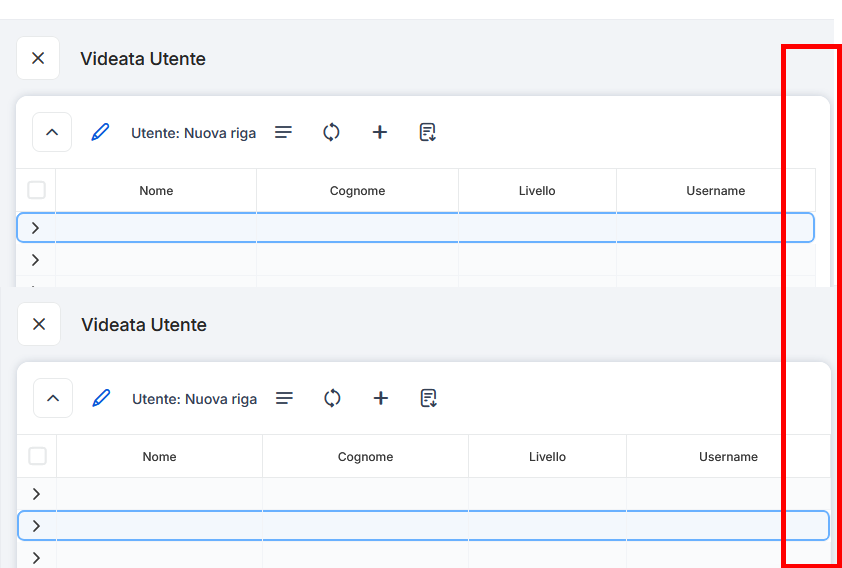Screen dimensions: 842x568
Task: Click the 'Videata Utente' title of top panel
Action: (143, 59)
